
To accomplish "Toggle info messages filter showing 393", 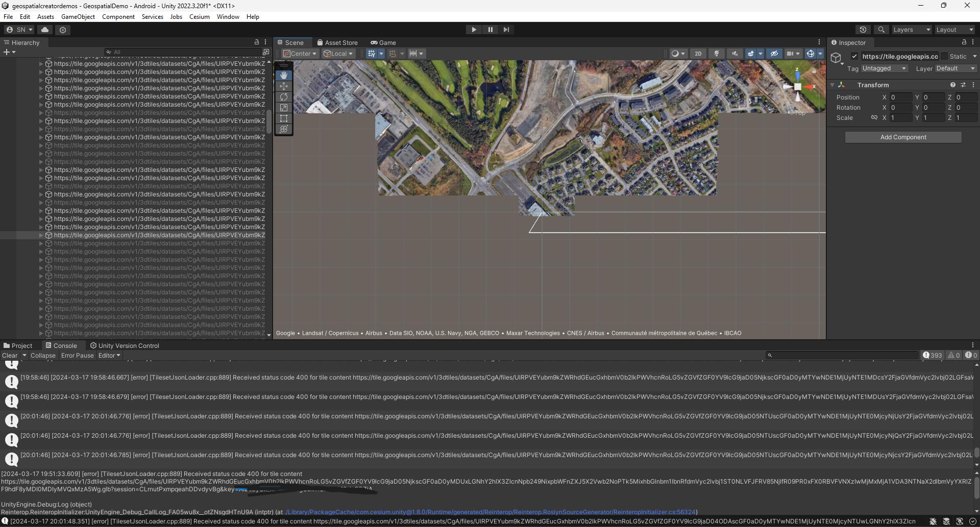I will [x=933, y=356].
